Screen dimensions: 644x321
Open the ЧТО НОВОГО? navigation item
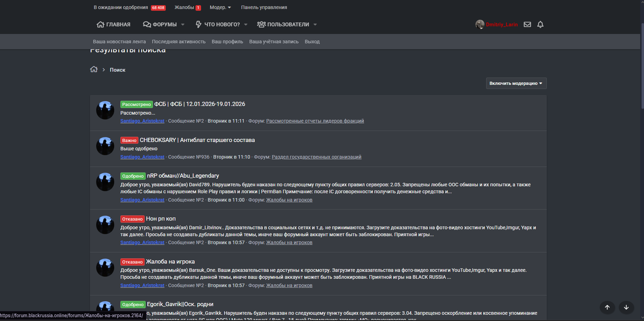click(218, 25)
